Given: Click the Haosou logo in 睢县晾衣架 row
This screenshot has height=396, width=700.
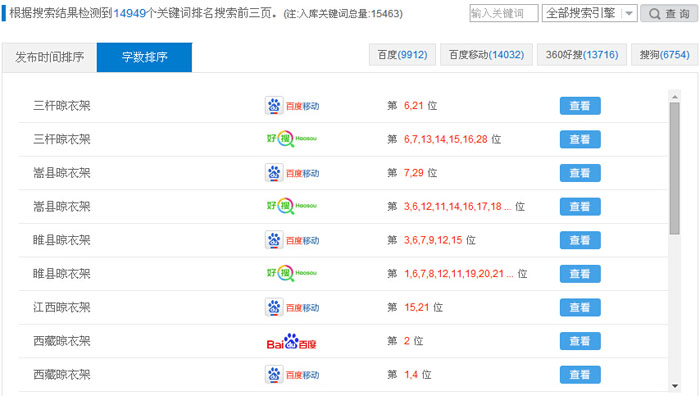Looking at the screenshot, I should [x=292, y=273].
